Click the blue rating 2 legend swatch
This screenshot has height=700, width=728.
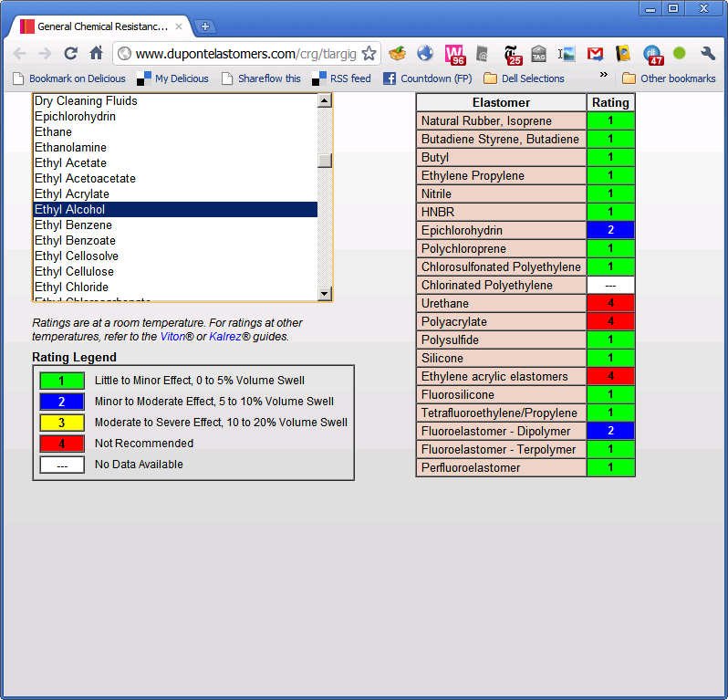point(62,402)
